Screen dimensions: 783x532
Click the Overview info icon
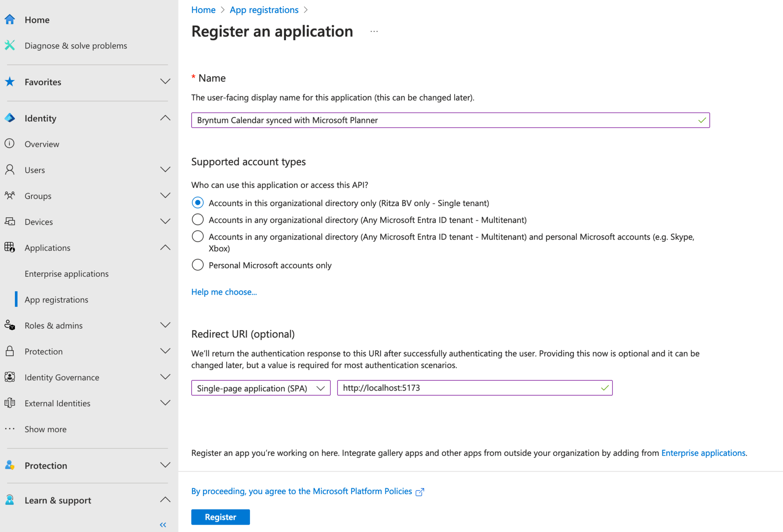[x=10, y=144]
